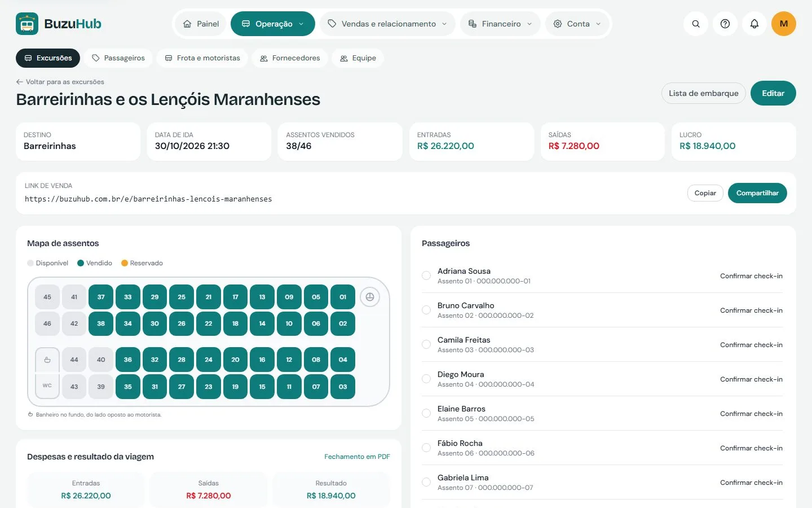The image size is (812, 508).
Task: Click the gray Disponível legend dot
Action: [30, 263]
